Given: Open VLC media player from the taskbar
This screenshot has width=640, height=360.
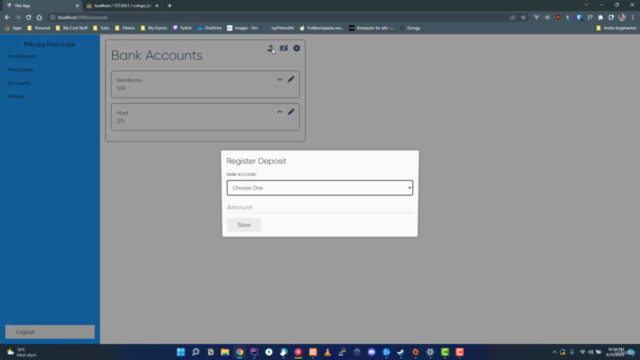Looking at the screenshot, I should pyautogui.click(x=327, y=352).
